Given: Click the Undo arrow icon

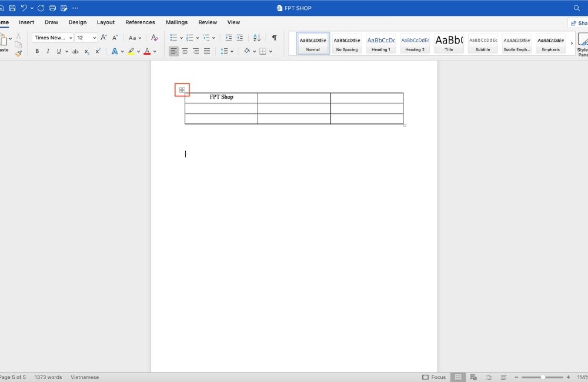Looking at the screenshot, I should tap(24, 8).
